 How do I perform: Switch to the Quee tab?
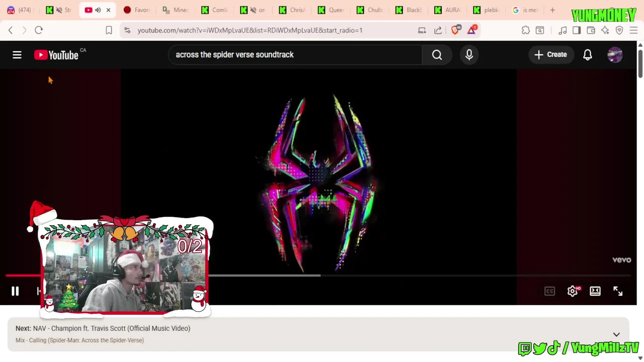point(331,10)
